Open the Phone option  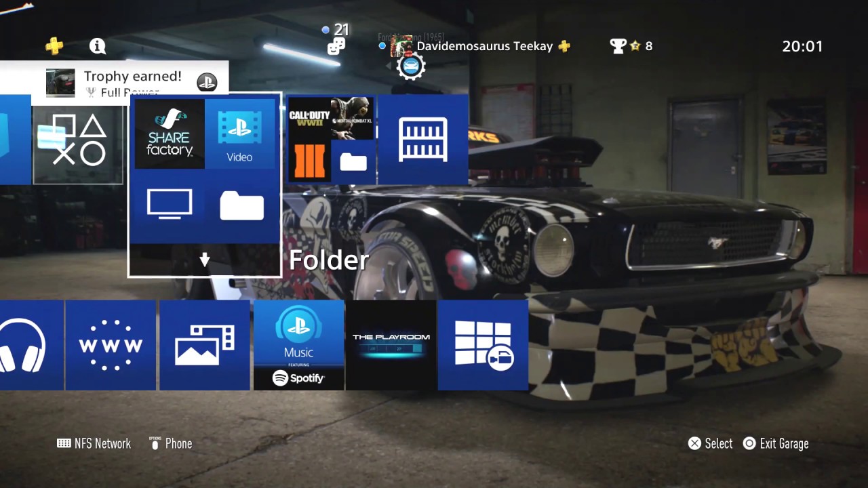click(171, 443)
